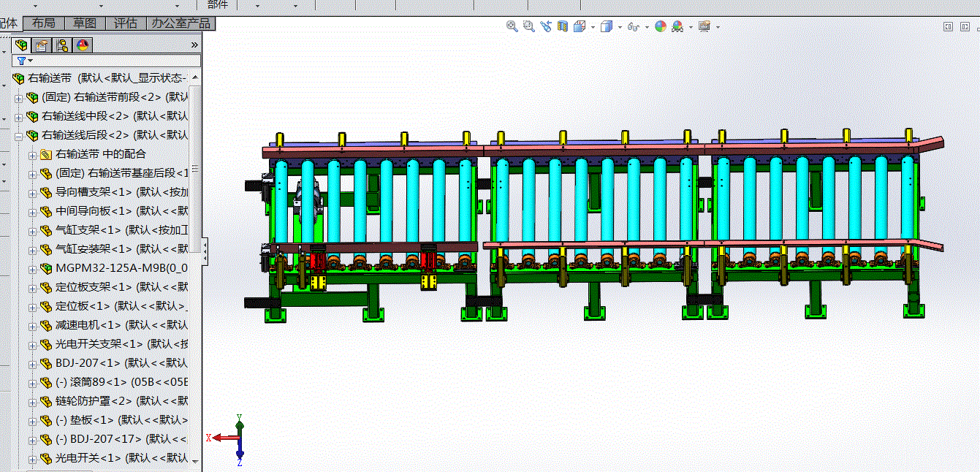Open the feature tree filter dropdown

(30, 61)
